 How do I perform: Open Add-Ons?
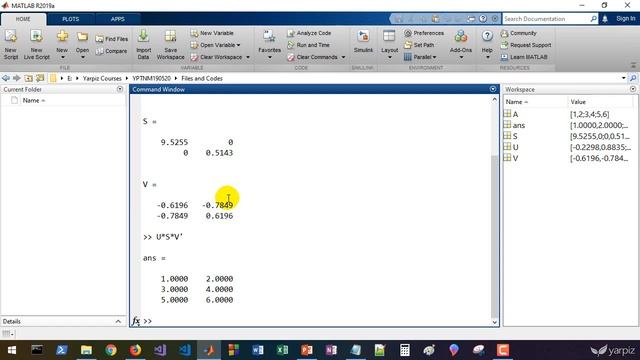(461, 45)
